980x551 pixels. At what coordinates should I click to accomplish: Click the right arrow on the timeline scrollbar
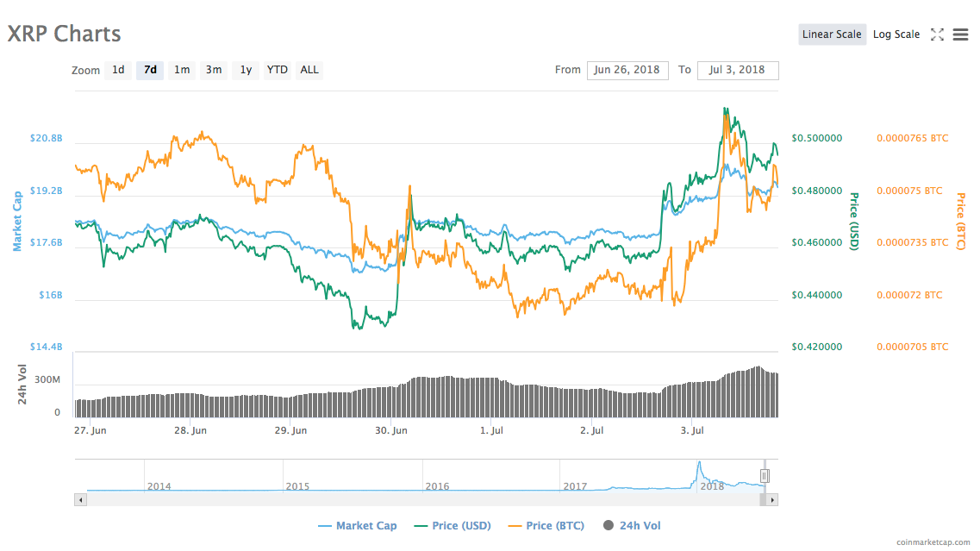[772, 498]
